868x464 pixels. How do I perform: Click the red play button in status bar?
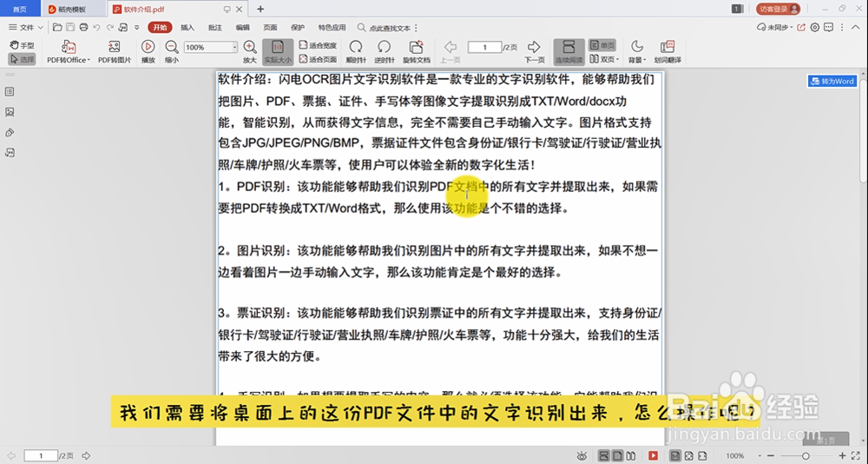click(654, 455)
